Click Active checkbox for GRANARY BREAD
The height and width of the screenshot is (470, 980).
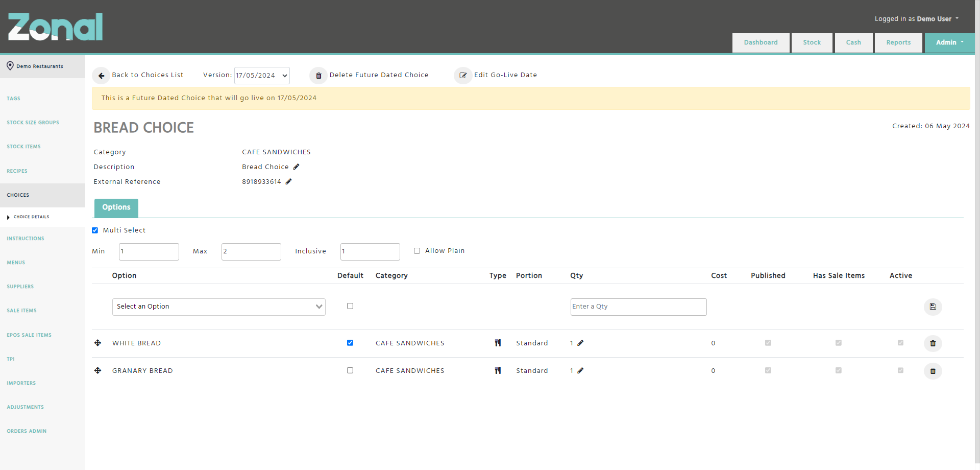(x=901, y=370)
